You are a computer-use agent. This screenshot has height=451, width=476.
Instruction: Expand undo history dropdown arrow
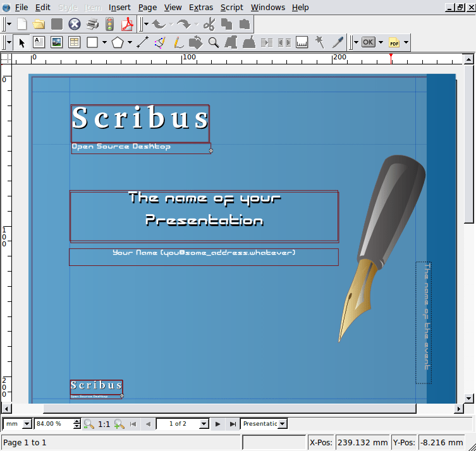click(171, 24)
